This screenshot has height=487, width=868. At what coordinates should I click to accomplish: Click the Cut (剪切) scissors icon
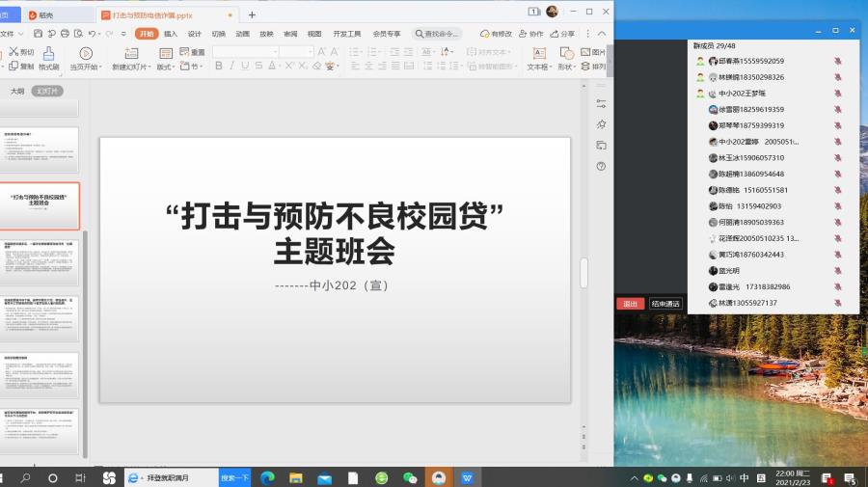(14, 52)
